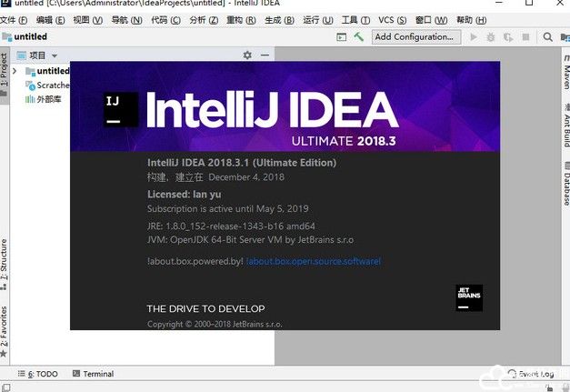
Task: Click the Search Everywhere magnifier icon
Action: [548, 37]
